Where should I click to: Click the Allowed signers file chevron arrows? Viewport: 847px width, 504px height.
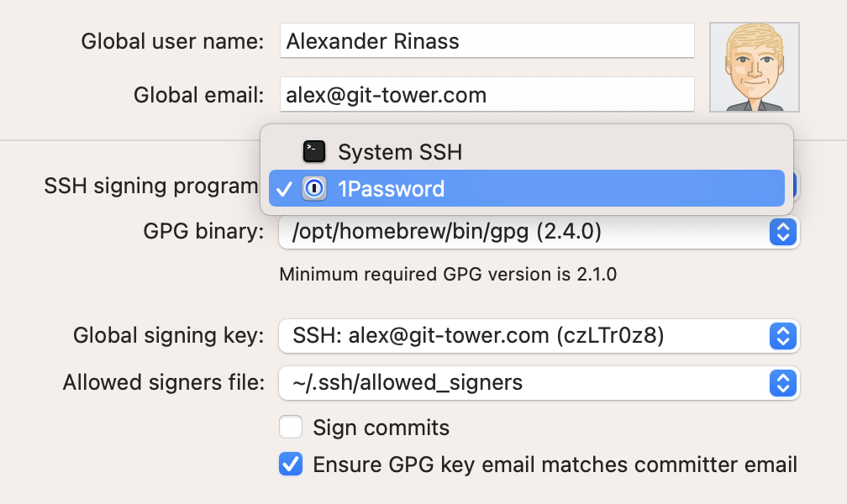pos(782,384)
